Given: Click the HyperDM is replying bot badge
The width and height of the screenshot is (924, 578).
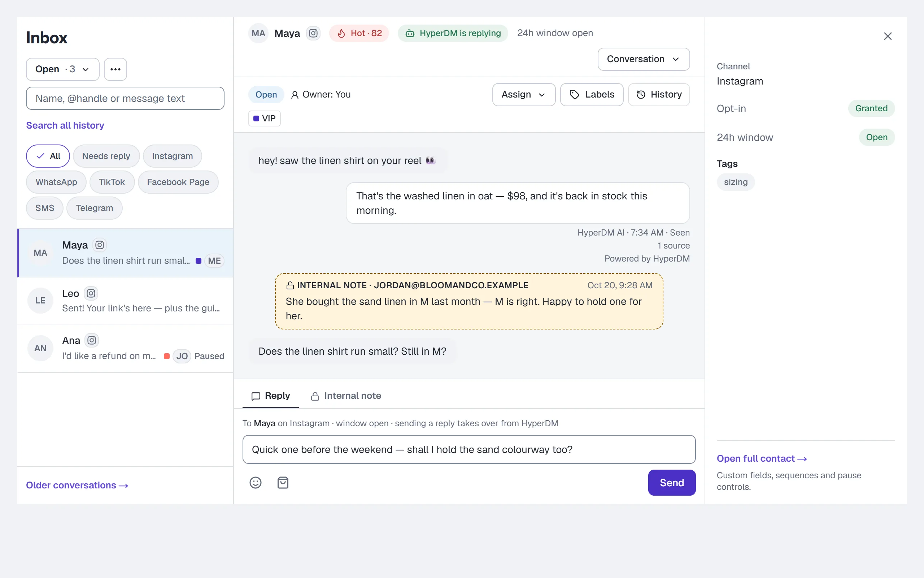Looking at the screenshot, I should point(453,33).
